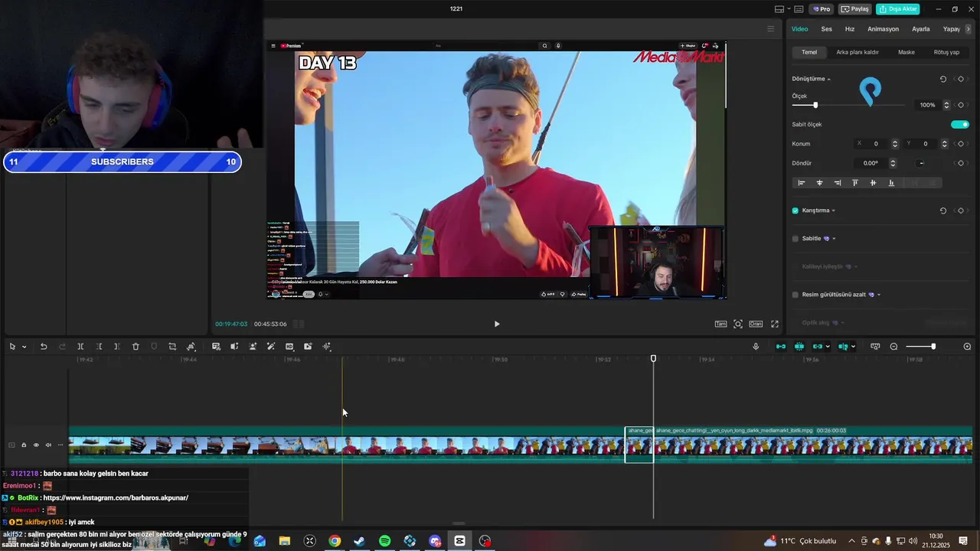Screen dimensions: 980x551
Task: Expand the Sabitle section arrow
Action: point(834,239)
